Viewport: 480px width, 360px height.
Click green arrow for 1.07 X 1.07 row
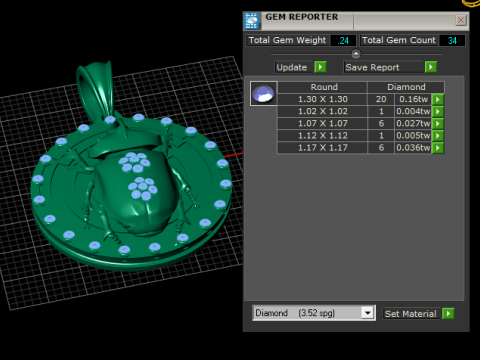tap(438, 124)
